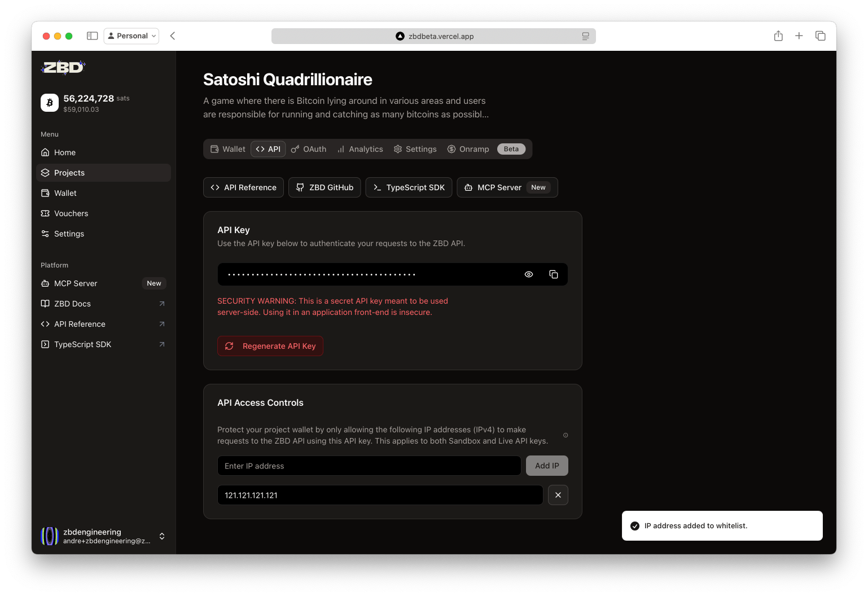The image size is (868, 596).
Task: Switch to the Wallet project tab
Action: tap(228, 149)
